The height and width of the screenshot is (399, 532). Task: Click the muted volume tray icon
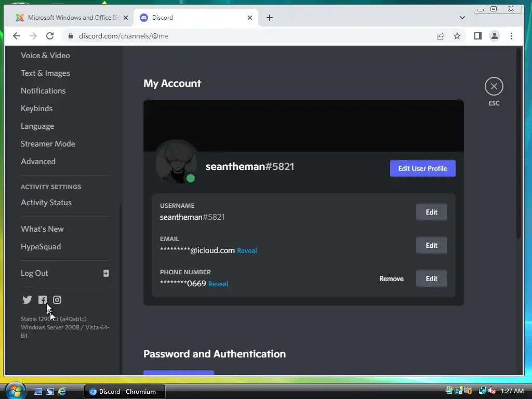click(492, 391)
